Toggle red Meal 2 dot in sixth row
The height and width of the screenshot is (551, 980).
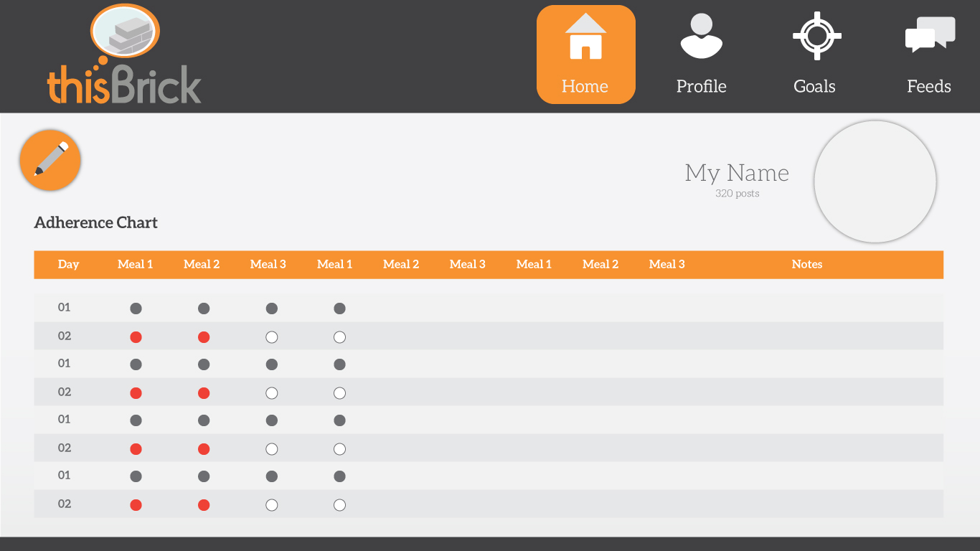click(204, 449)
